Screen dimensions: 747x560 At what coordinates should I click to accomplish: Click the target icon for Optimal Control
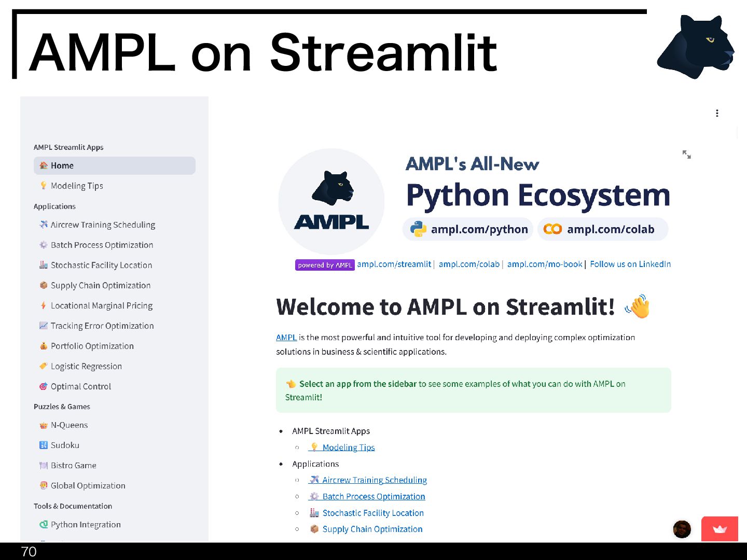click(44, 386)
